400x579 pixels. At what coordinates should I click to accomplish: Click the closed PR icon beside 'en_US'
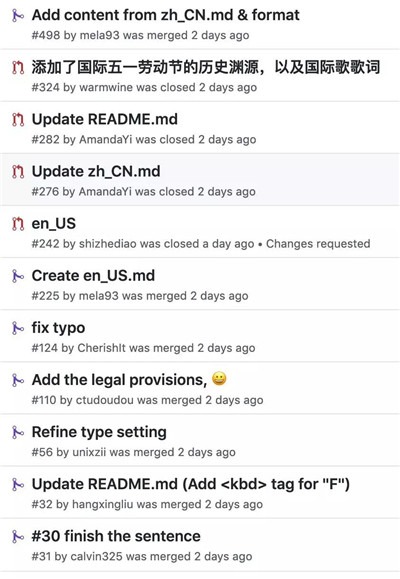pyautogui.click(x=18, y=224)
